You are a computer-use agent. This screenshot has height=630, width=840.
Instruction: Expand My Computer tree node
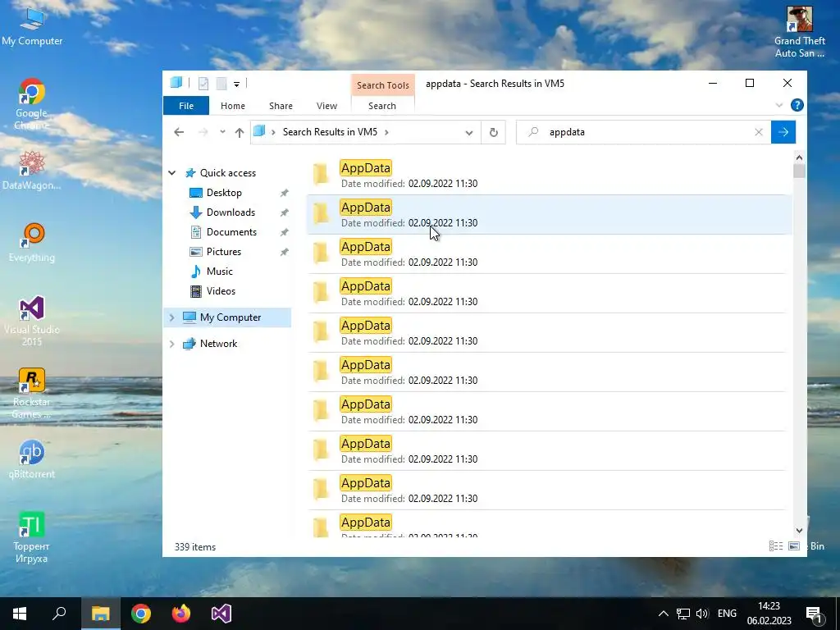pos(172,317)
